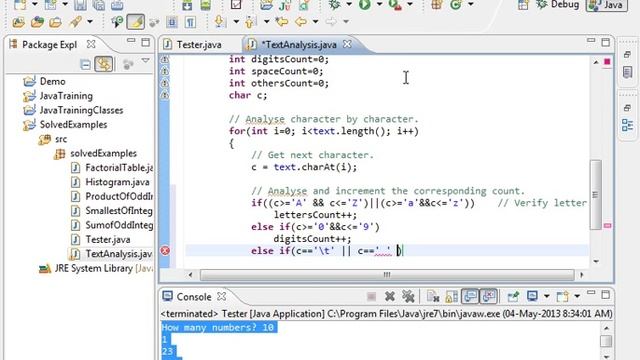Open the Open Console dropdown arrow
This screenshot has width=640, height=360.
[577, 296]
